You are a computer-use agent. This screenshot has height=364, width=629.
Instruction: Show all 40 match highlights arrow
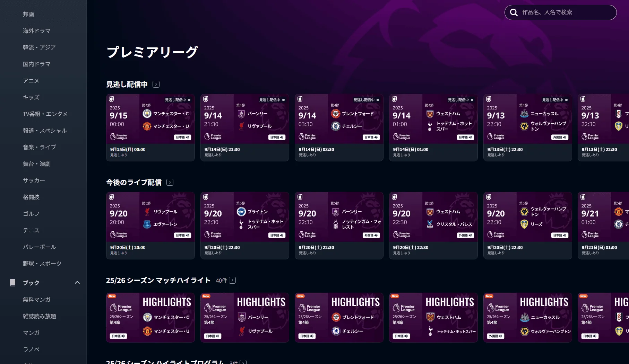click(x=232, y=280)
